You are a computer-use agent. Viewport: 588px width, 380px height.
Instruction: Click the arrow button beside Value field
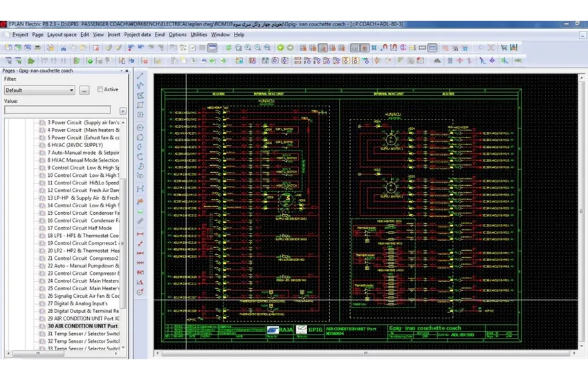tap(122, 111)
